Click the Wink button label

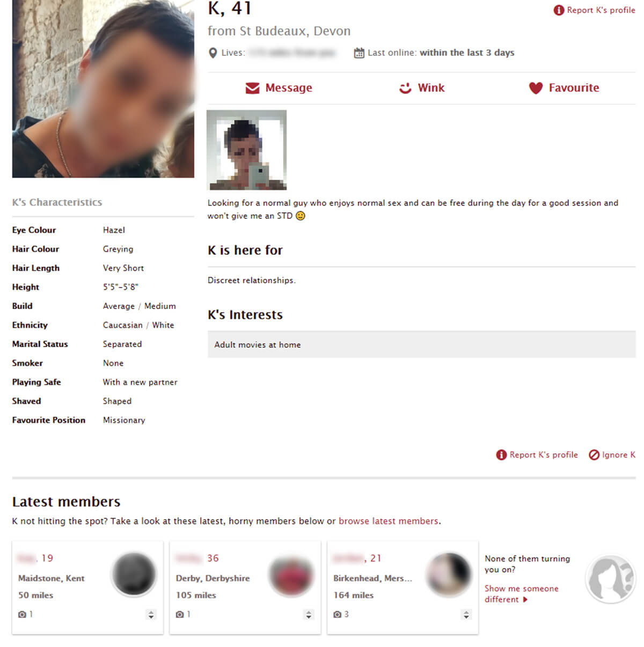431,88
